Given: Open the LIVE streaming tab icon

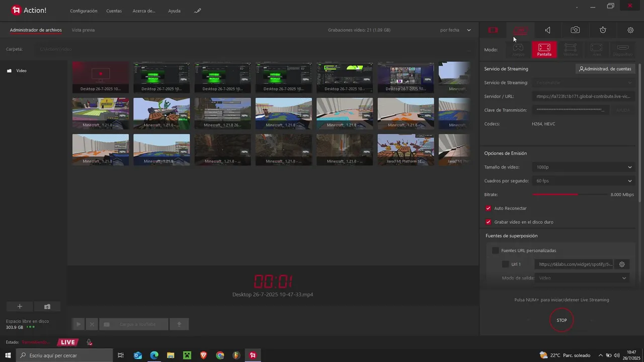Looking at the screenshot, I should click(x=520, y=30).
